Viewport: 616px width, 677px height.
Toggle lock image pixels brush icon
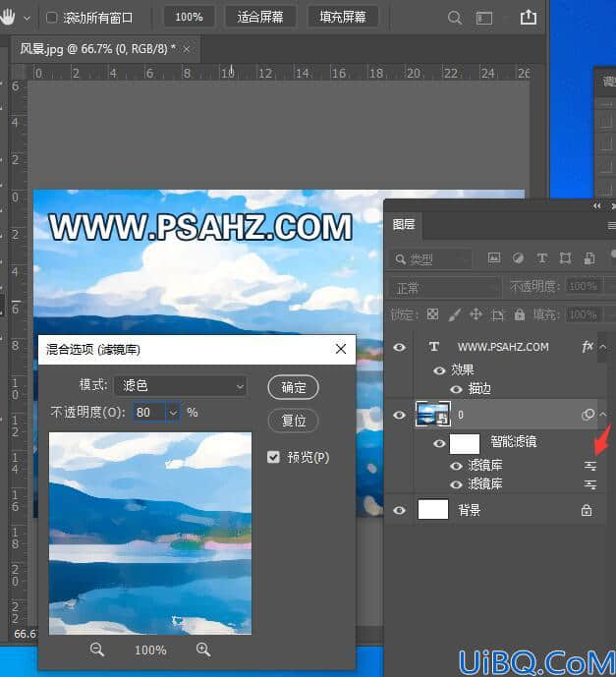454,314
